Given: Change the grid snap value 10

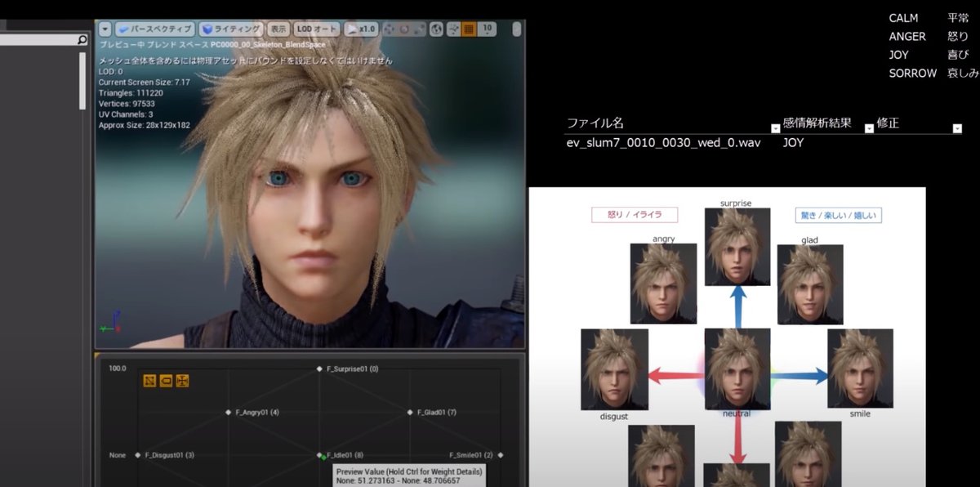Looking at the screenshot, I should (487, 29).
